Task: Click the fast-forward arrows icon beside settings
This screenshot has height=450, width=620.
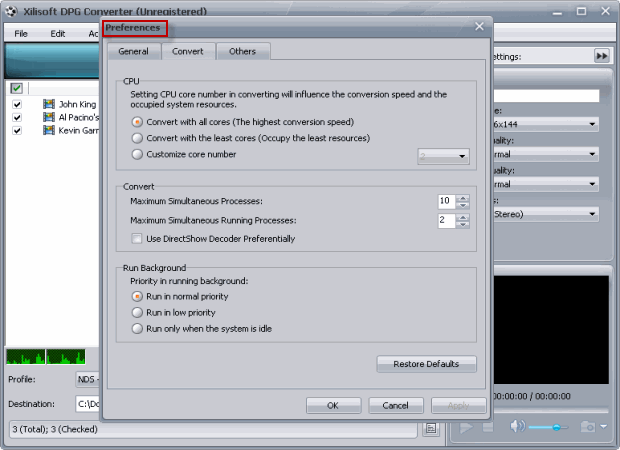Action: point(602,56)
